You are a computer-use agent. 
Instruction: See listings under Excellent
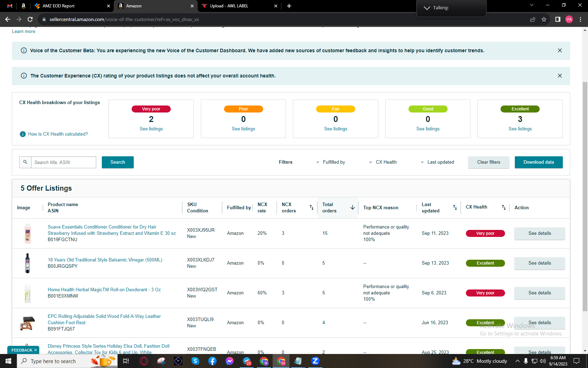(520, 129)
